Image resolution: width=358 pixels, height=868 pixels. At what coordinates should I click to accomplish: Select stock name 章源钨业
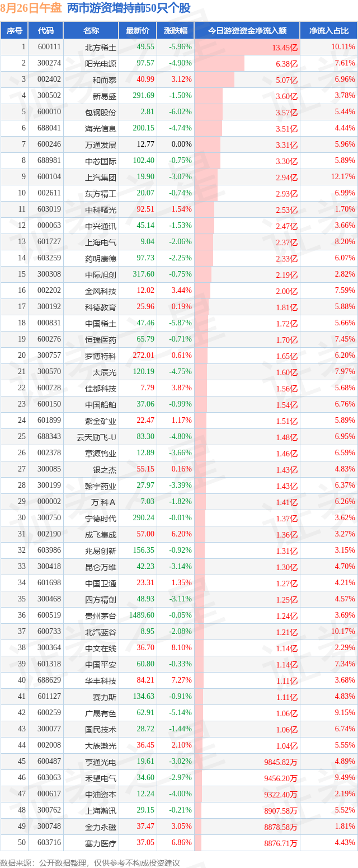point(101,453)
